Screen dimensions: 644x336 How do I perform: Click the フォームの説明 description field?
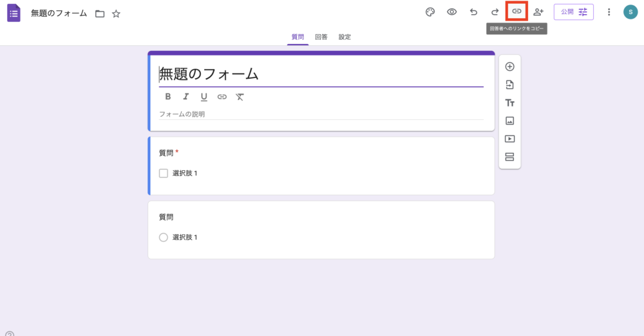321,114
